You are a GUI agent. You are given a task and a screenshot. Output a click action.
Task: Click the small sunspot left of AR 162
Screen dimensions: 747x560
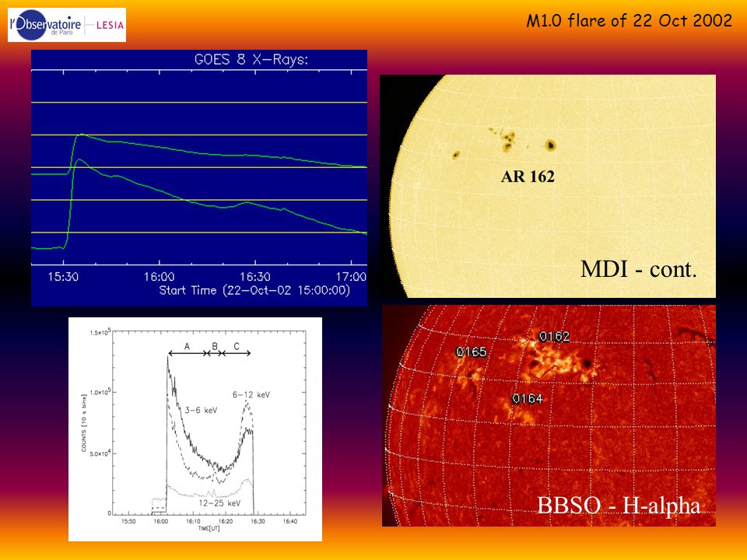(x=456, y=155)
